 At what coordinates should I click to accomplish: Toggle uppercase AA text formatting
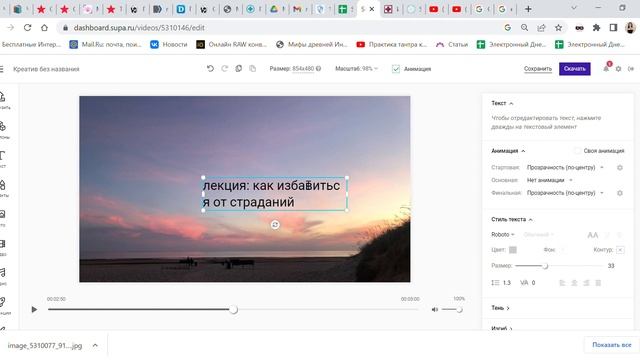pos(592,235)
